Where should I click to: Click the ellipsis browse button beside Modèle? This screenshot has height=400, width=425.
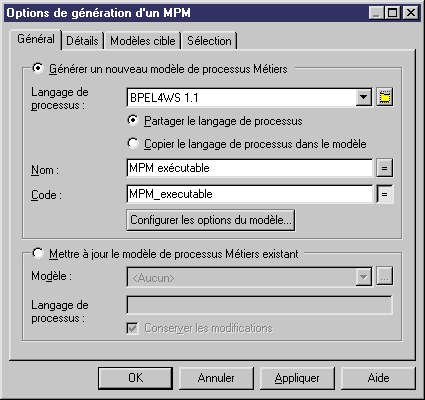pyautogui.click(x=385, y=277)
